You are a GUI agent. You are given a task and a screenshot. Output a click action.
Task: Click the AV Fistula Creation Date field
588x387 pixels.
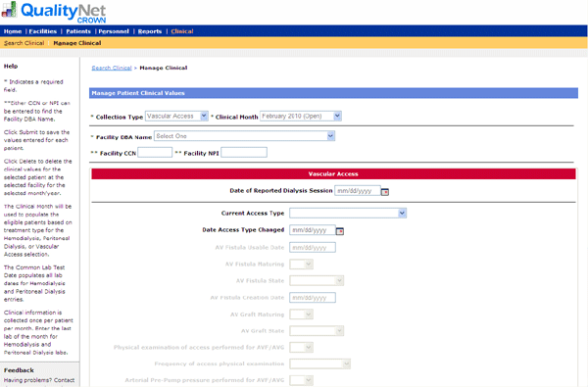[x=313, y=298]
